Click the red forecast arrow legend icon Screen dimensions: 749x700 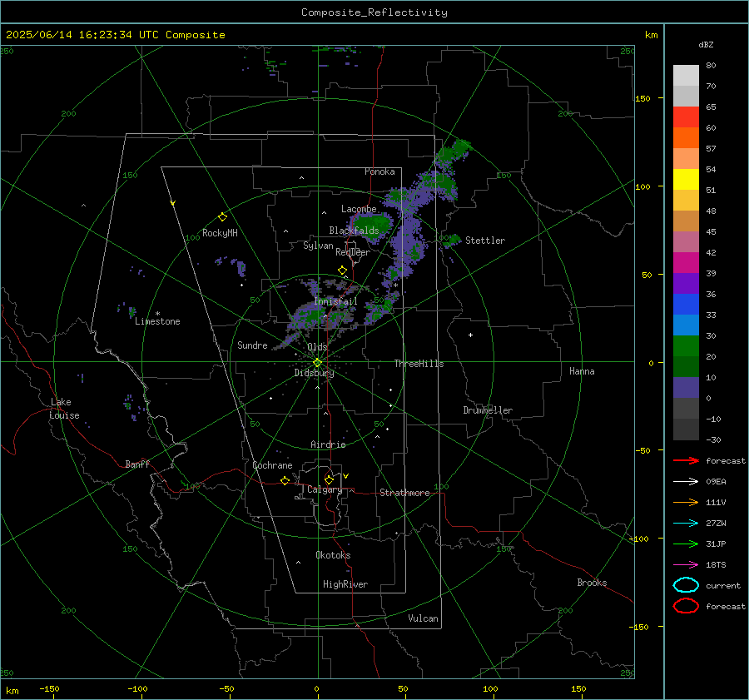tap(686, 460)
